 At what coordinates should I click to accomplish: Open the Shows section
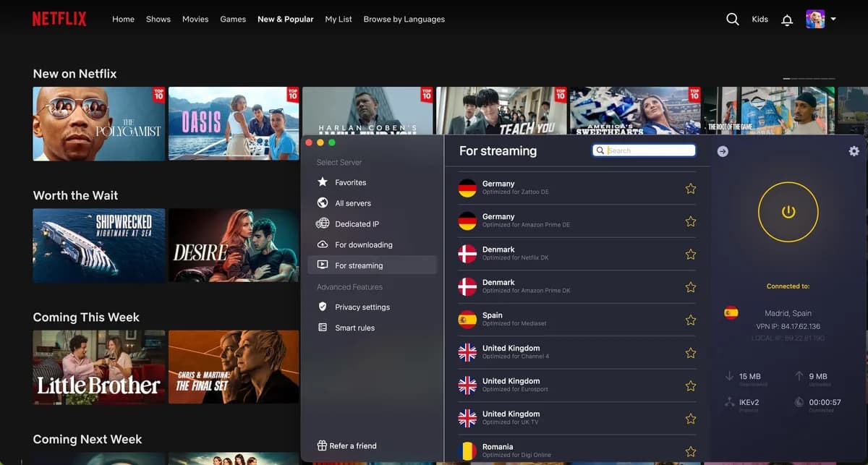click(x=158, y=20)
